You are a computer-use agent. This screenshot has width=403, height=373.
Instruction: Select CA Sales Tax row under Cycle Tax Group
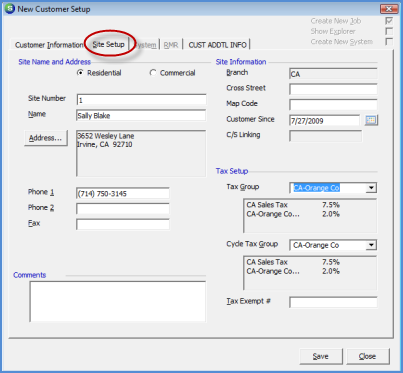tap(293, 262)
